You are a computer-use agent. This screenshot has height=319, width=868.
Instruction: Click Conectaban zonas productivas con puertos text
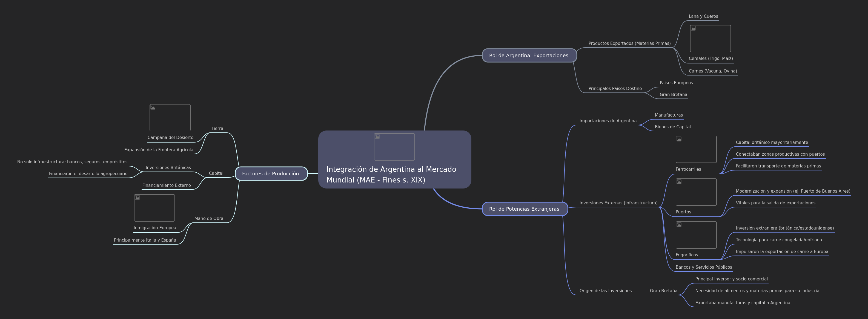point(780,154)
